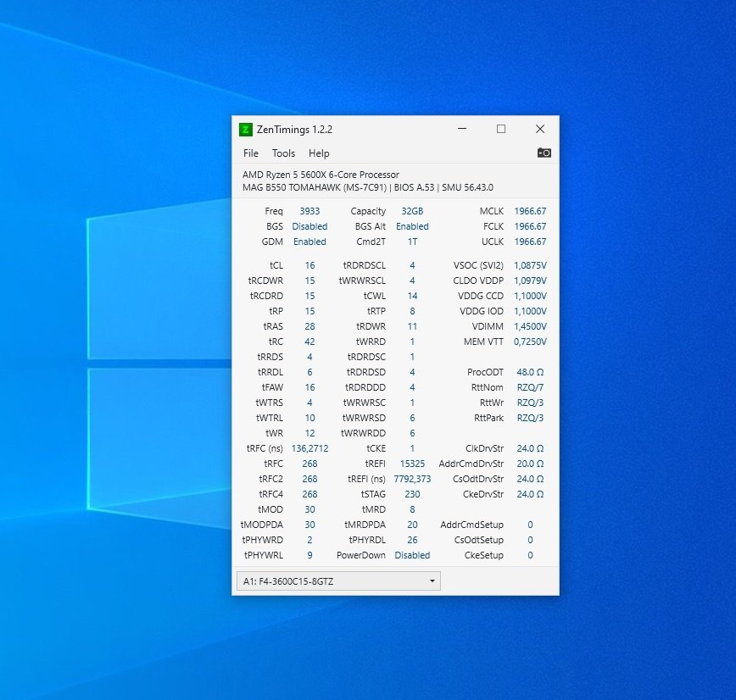
Task: Click the tMODPDA label
Action: click(x=261, y=525)
